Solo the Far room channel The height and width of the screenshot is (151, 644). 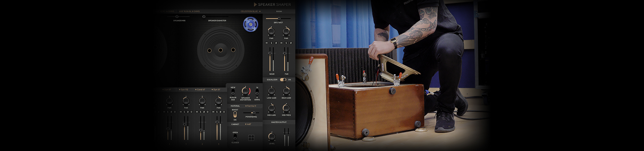(286, 43)
